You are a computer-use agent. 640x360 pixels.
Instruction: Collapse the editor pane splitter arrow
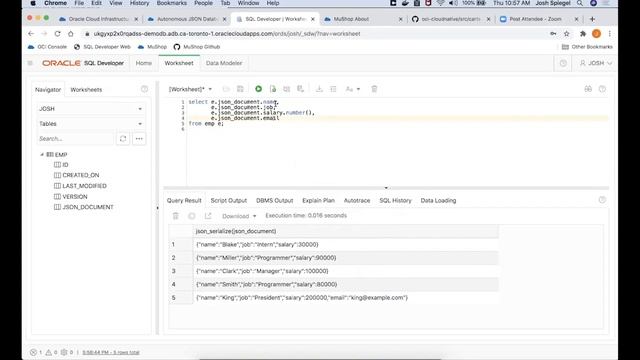click(386, 188)
